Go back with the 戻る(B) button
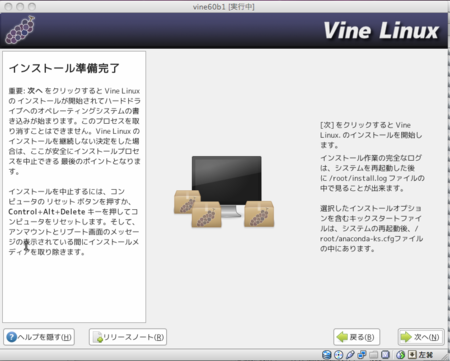 point(356,337)
